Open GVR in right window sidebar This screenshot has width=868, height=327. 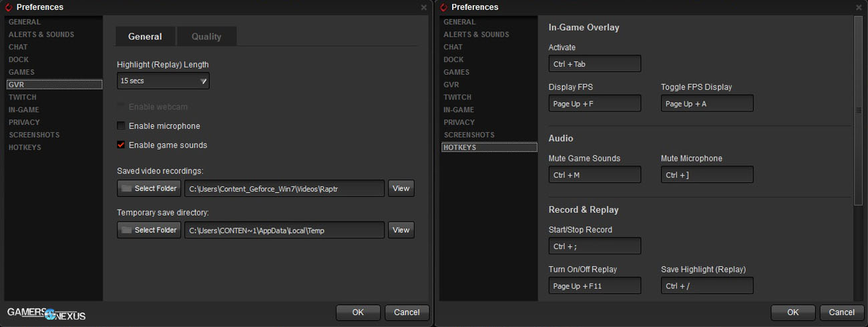(451, 85)
